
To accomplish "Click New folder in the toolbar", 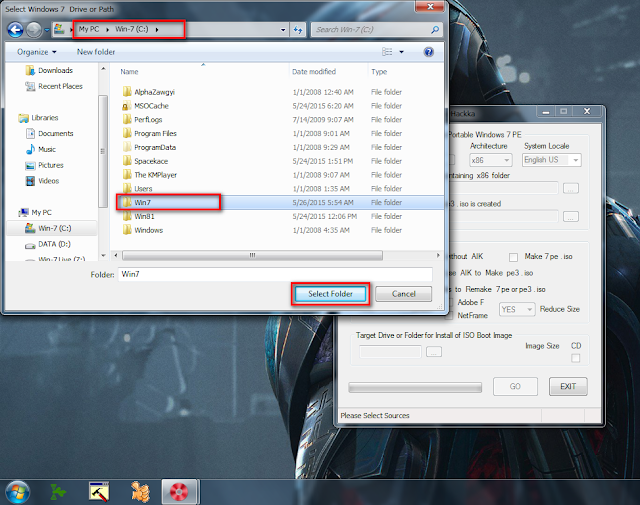I will click(96, 52).
